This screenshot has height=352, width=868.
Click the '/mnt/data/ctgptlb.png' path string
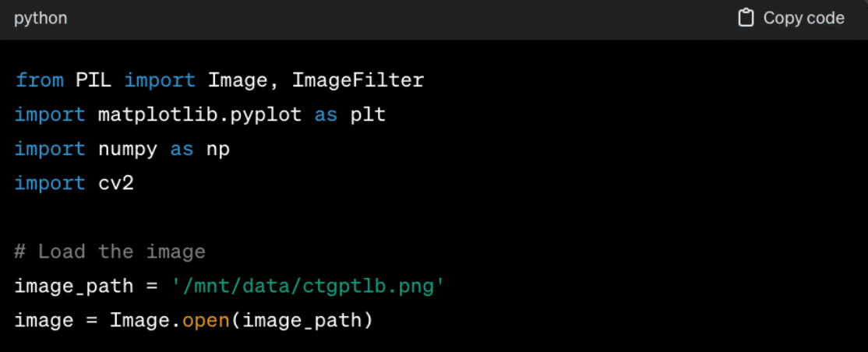[x=308, y=286]
